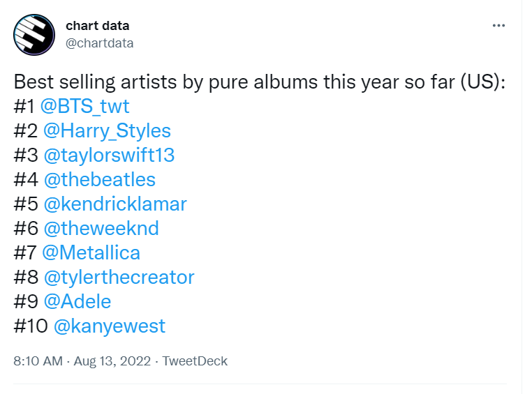The width and height of the screenshot is (532, 394).
Task: Click the chart data profile avatar
Action: pos(34,35)
